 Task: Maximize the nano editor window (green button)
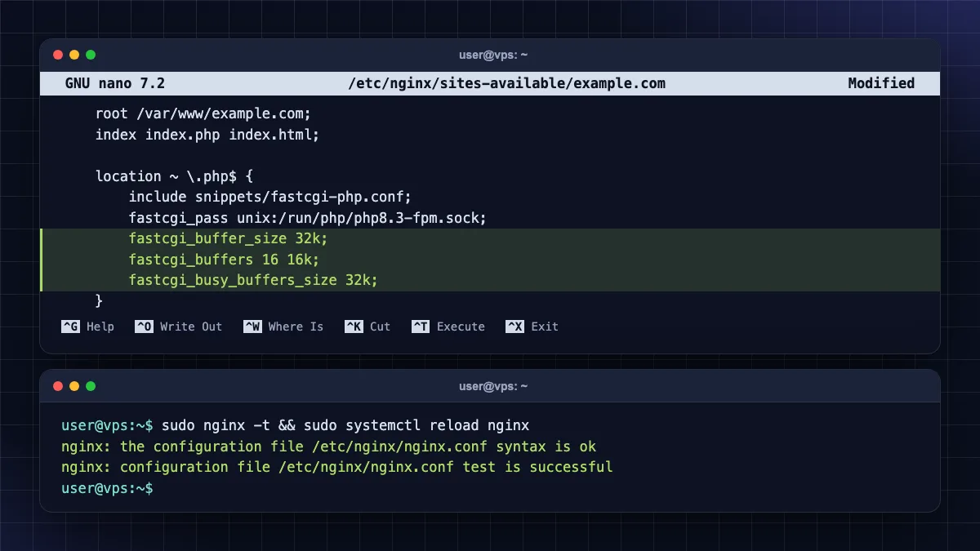(91, 55)
